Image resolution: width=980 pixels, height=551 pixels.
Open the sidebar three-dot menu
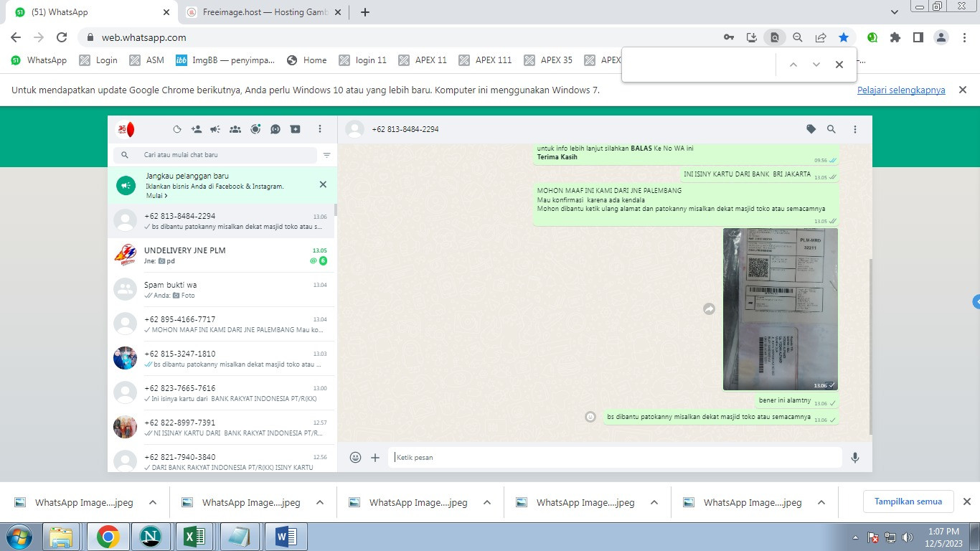pyautogui.click(x=320, y=129)
